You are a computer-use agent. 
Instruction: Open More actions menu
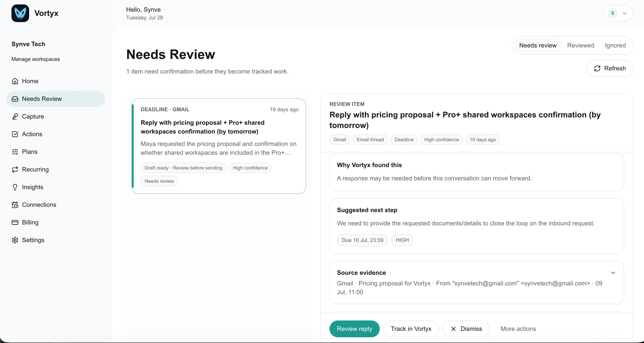pos(518,329)
